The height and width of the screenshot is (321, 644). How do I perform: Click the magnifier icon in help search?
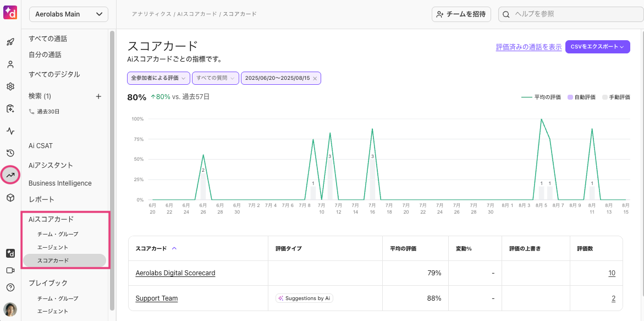coord(507,14)
